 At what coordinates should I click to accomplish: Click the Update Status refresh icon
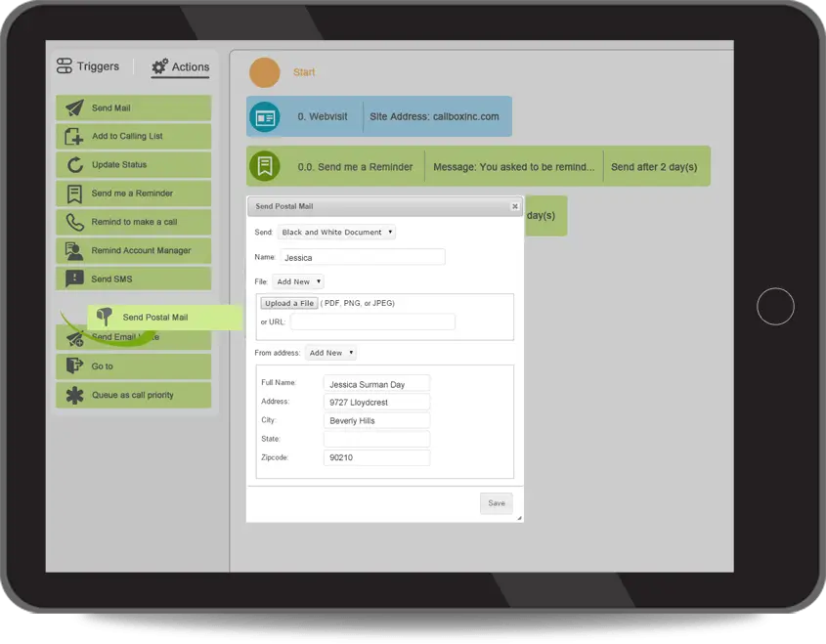pos(75,165)
